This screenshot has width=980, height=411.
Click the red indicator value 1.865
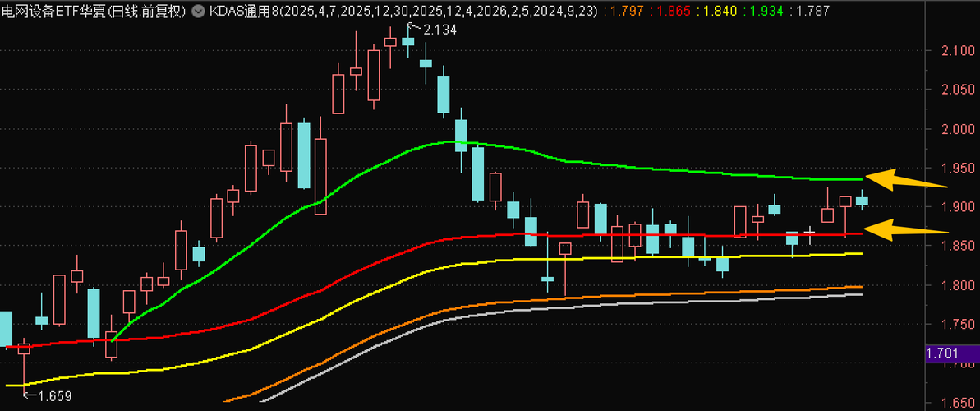click(x=673, y=11)
